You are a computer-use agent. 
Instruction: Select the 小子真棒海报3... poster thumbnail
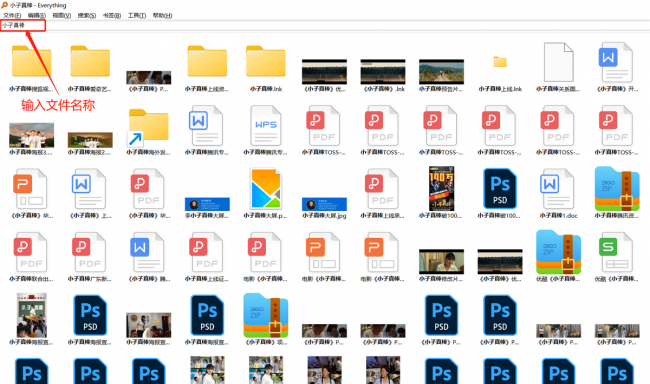click(x=32, y=135)
